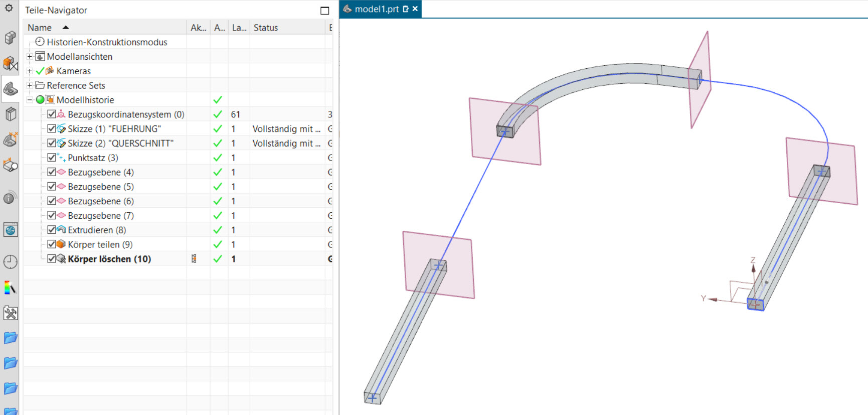Open the Assembly Navigator sidebar tab
The height and width of the screenshot is (415, 868).
point(10,38)
